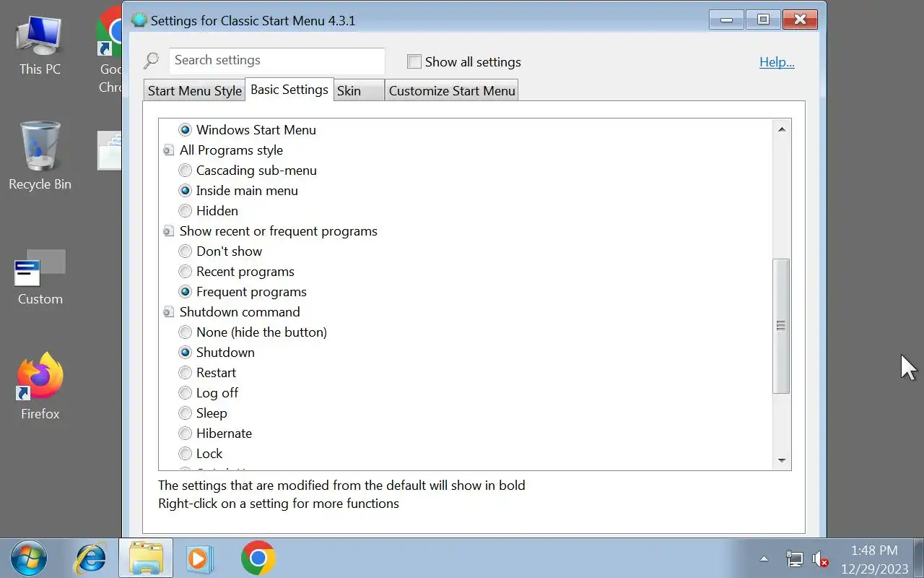Screen dimensions: 924x578
Task: Click the magnifier search icon
Action: coord(151,61)
